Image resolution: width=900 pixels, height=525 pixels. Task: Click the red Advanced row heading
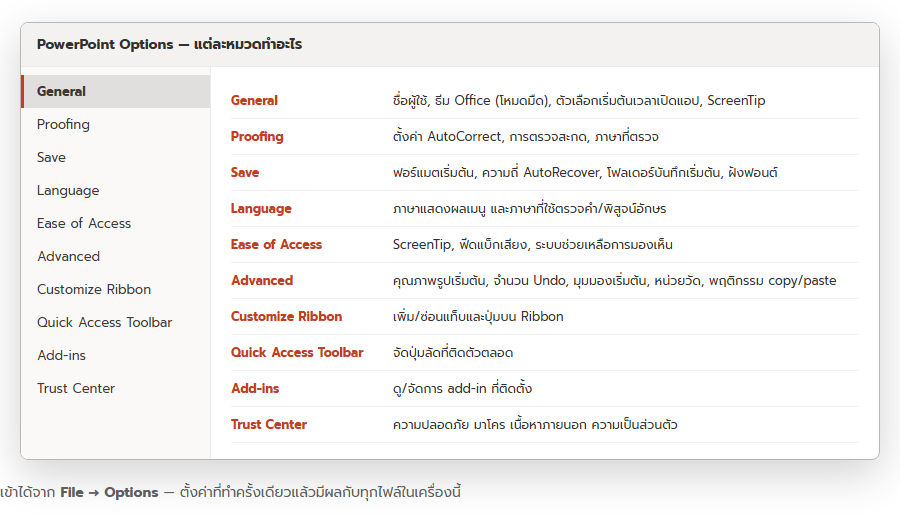(x=262, y=281)
